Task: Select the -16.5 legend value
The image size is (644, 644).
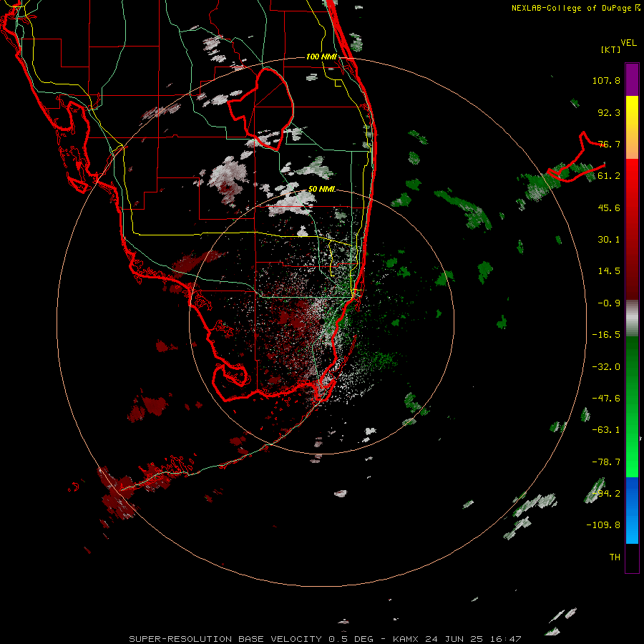Action: pyautogui.click(x=606, y=335)
